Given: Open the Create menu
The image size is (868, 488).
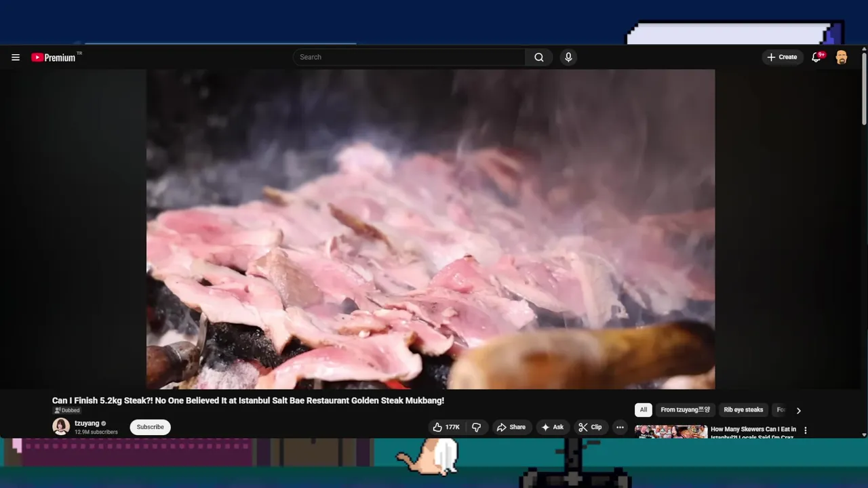Looking at the screenshot, I should click(783, 58).
